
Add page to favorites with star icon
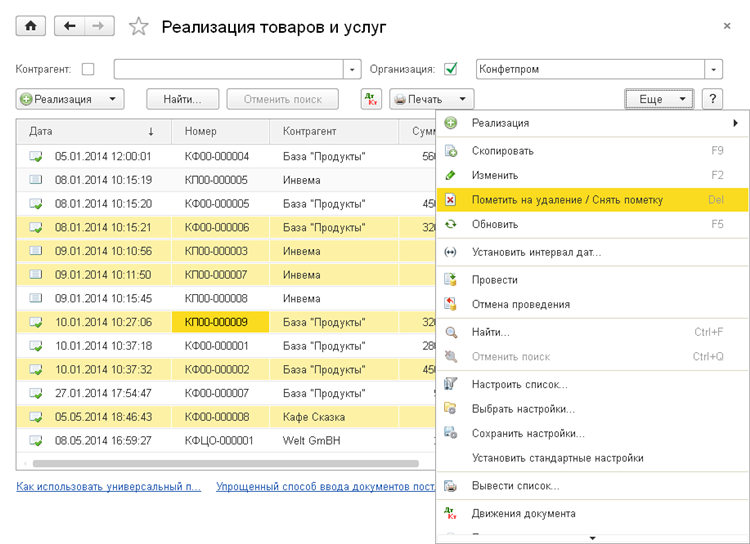[x=138, y=27]
